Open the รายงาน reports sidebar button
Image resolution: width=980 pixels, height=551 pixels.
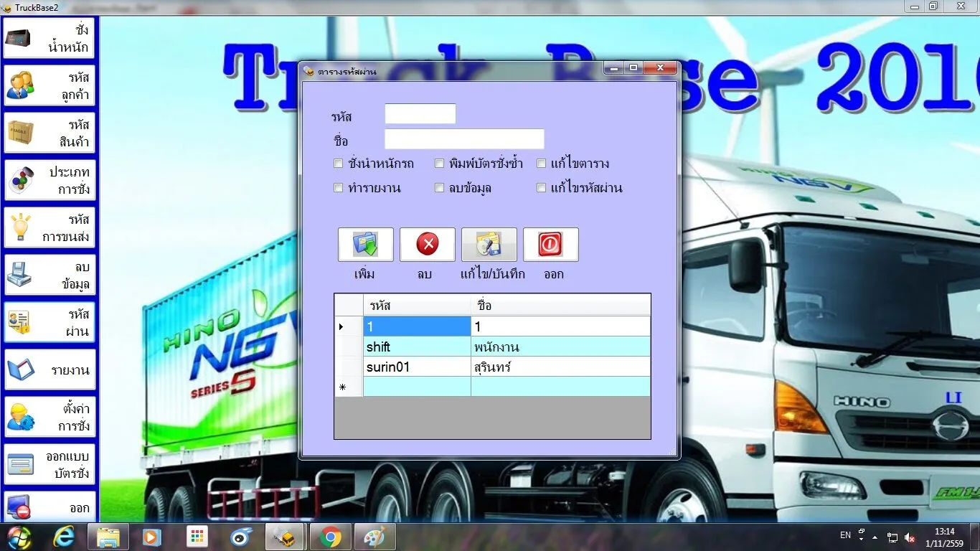(49, 370)
